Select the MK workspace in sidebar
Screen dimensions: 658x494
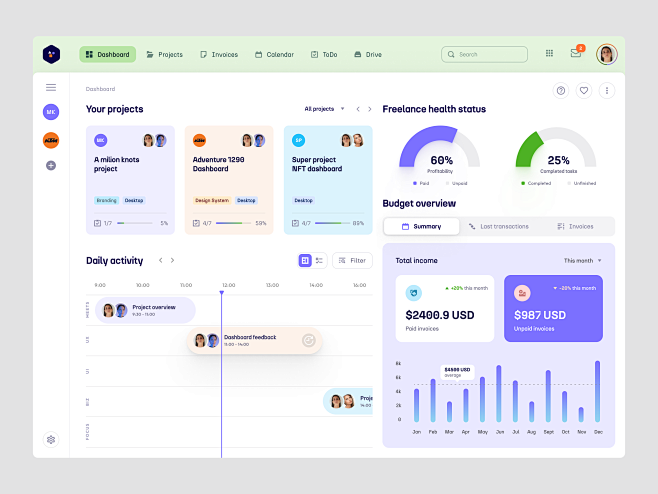(51, 112)
